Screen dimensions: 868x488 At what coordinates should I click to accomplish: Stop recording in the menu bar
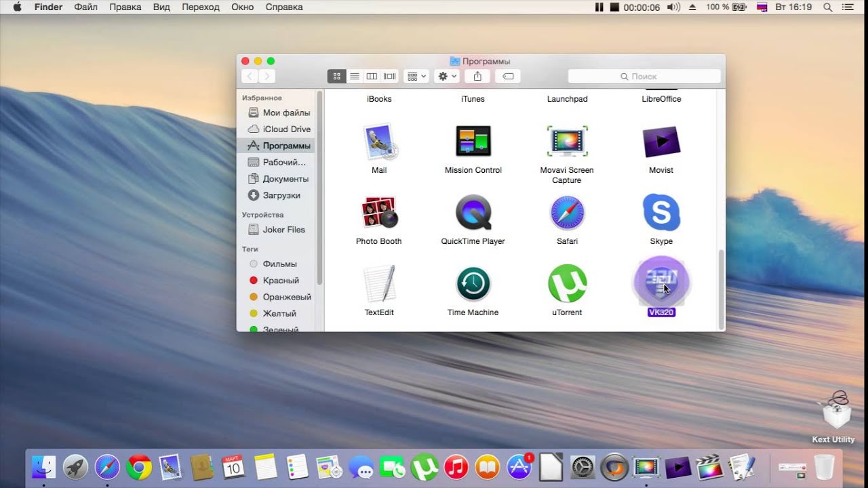pyautogui.click(x=614, y=7)
